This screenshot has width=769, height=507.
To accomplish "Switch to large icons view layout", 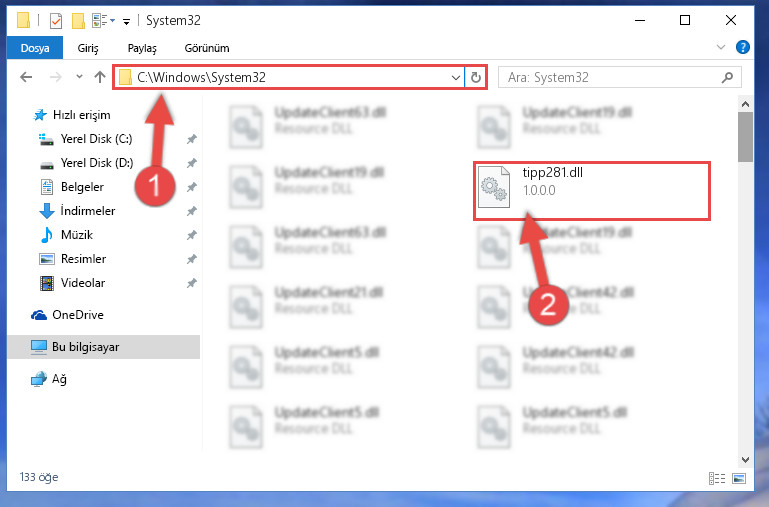I will (x=739, y=478).
